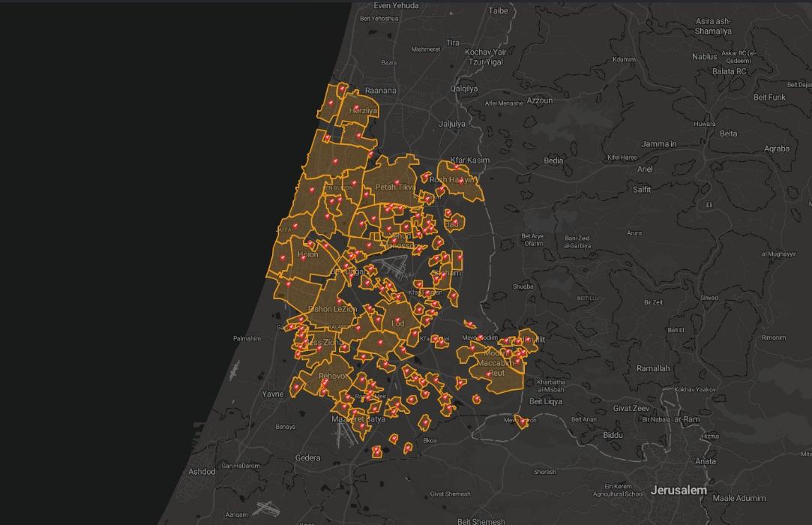Image resolution: width=812 pixels, height=525 pixels.
Task: Select the Gedera label
Action: tap(307, 457)
